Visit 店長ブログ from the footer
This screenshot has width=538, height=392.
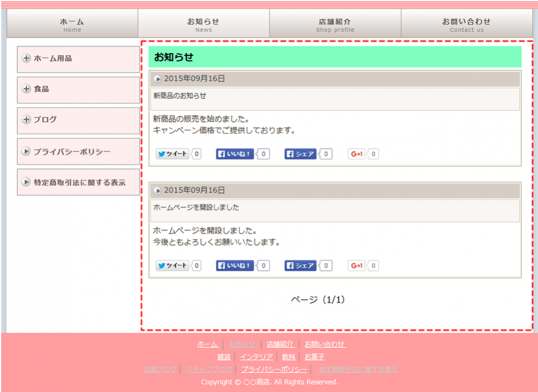(160, 370)
